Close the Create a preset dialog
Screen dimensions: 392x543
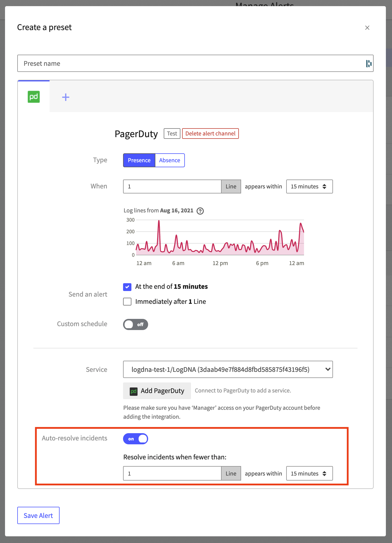pos(367,28)
